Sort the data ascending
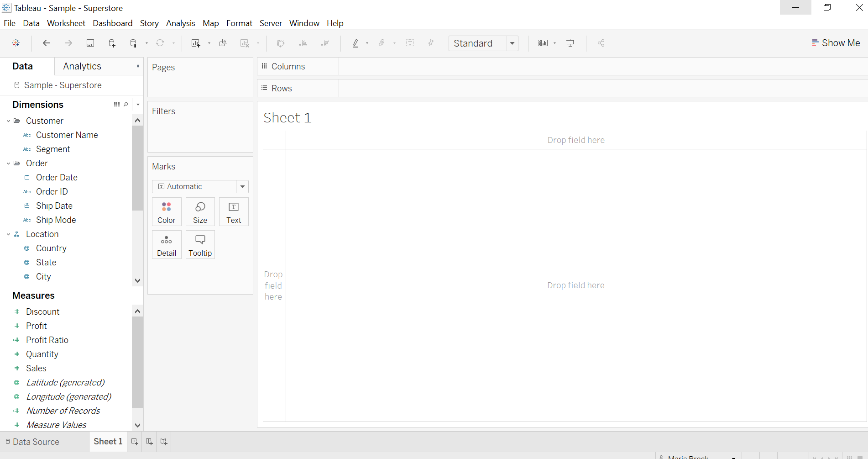 (x=303, y=43)
